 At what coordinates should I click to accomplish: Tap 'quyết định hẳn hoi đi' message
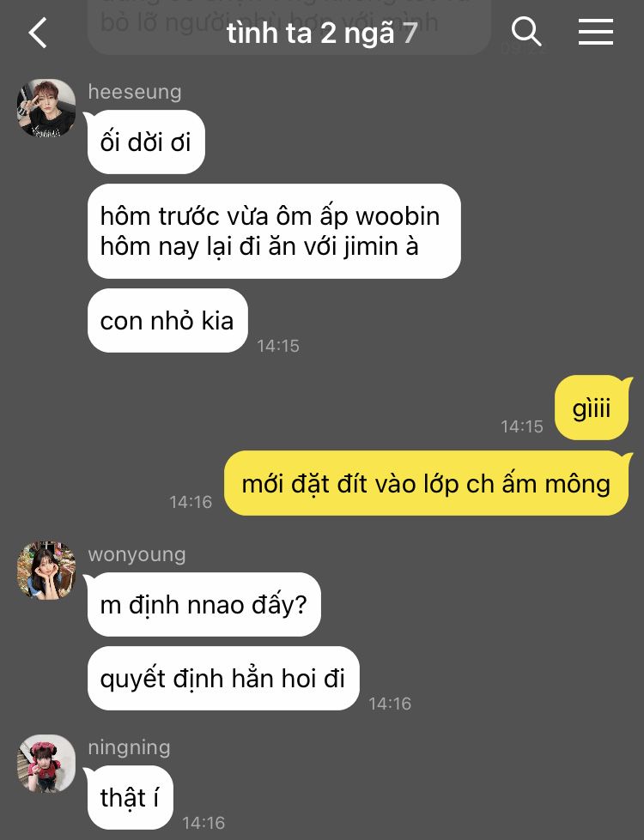click(223, 678)
